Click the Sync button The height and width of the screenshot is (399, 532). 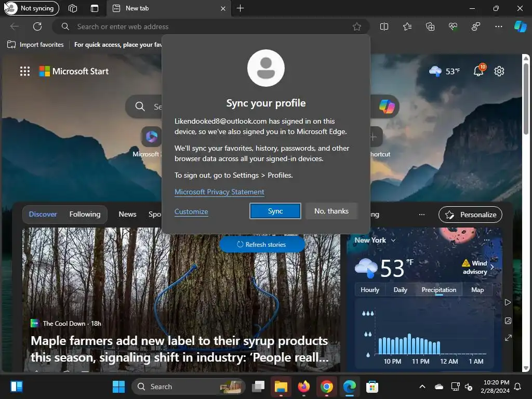coord(275,211)
